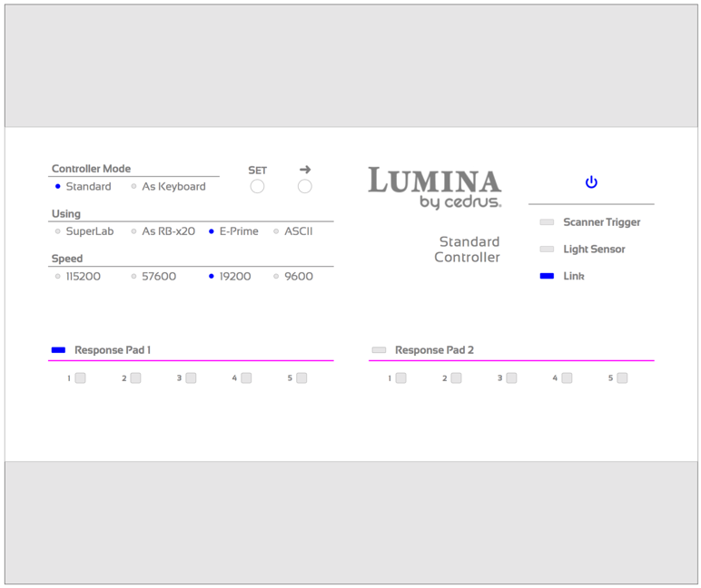Image resolution: width=701 pixels, height=588 pixels.
Task: Select As Keyboard controller mode
Action: (x=134, y=187)
